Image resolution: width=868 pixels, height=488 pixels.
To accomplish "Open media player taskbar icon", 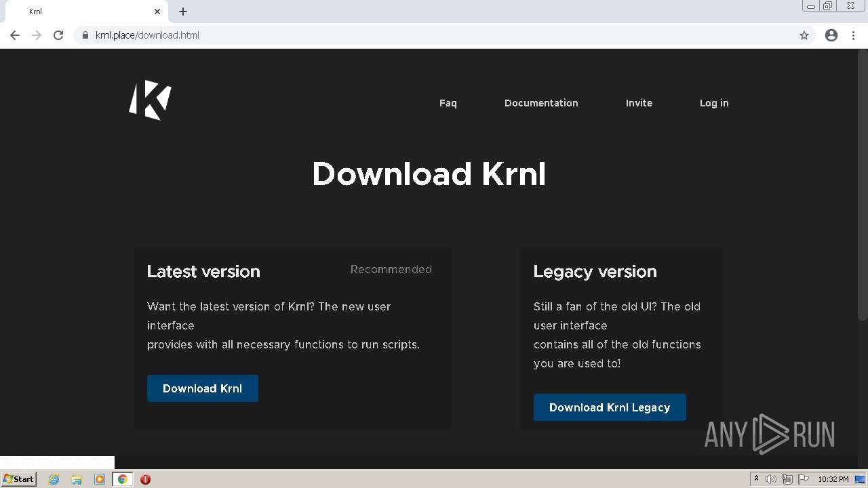I will [x=100, y=479].
